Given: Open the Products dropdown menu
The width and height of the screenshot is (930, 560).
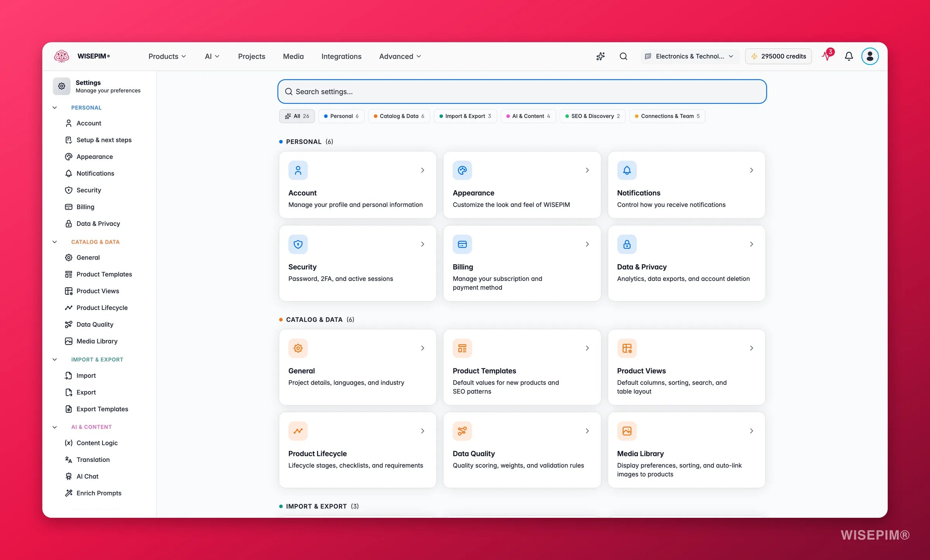Looking at the screenshot, I should [x=167, y=56].
